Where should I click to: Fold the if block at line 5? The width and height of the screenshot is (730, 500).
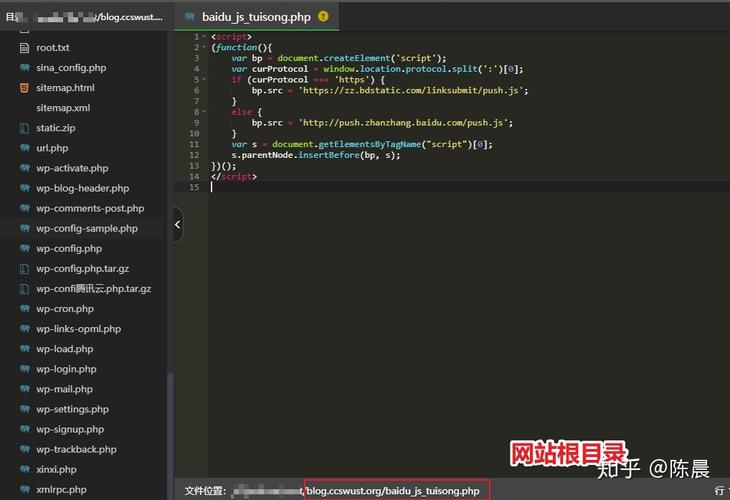click(x=204, y=80)
